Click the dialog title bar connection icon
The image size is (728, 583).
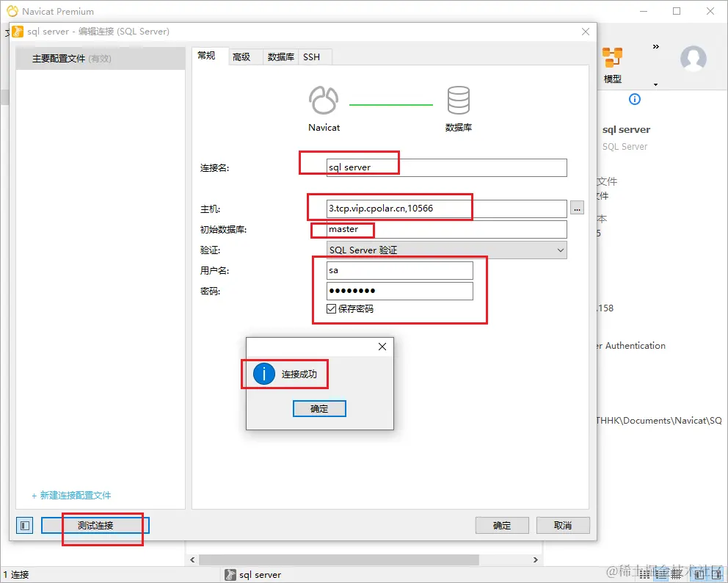tap(17, 31)
